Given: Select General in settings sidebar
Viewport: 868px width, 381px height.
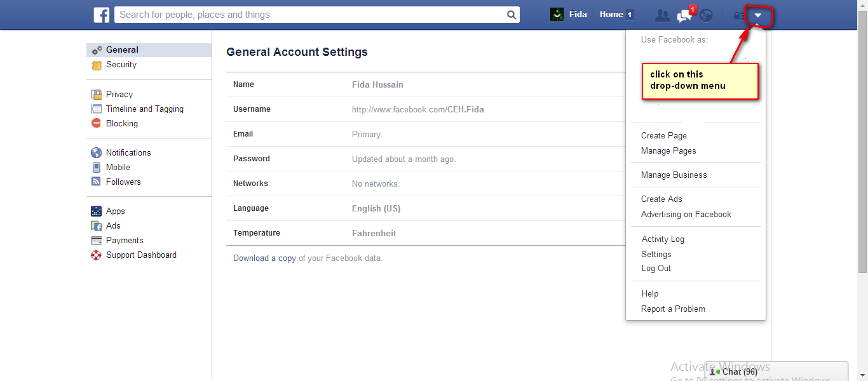Looking at the screenshot, I should click(x=149, y=50).
